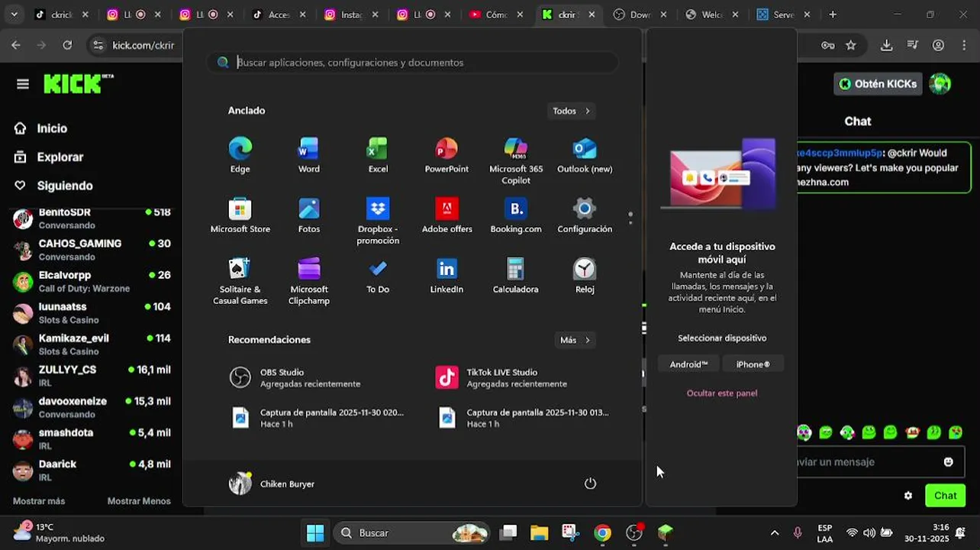Screen dimensions: 980x550
Task: Switch to the Cómo YouTube browser tab
Action: click(x=498, y=15)
